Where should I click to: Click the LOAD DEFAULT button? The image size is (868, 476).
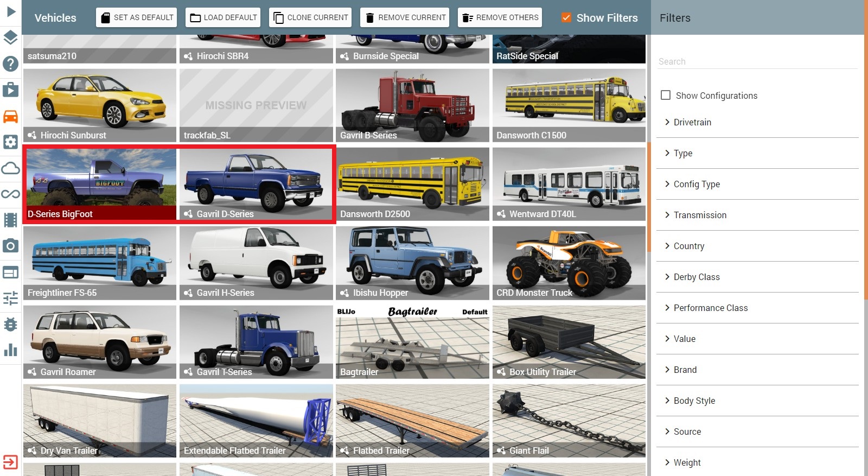tap(223, 17)
